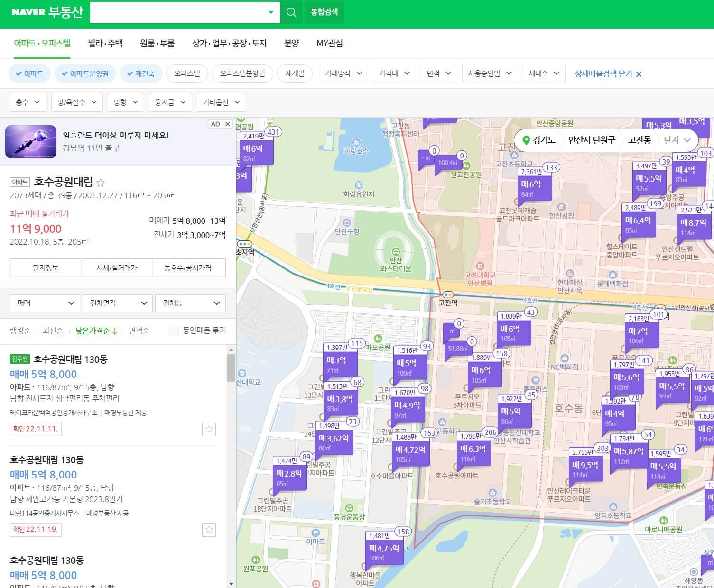The height and width of the screenshot is (588, 714).
Task: Enable the 오피스텔분양권 filter chip
Action: [x=242, y=73]
